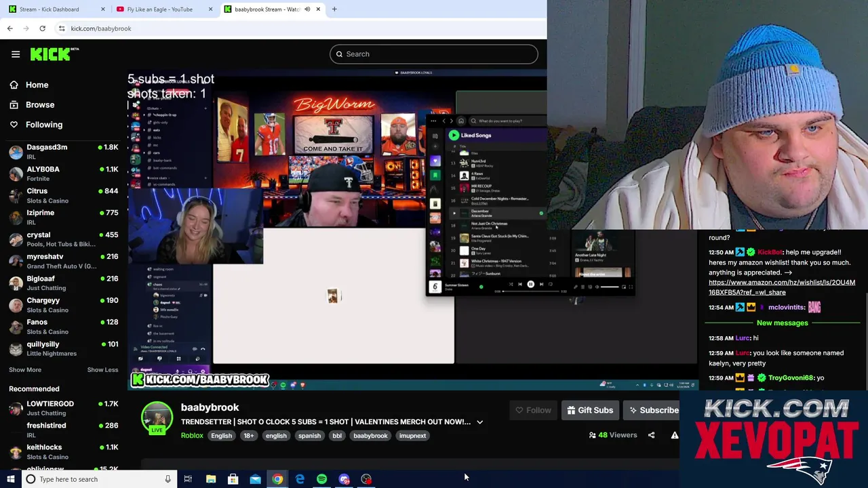Click the Kick logo
This screenshot has width=868, height=488.
click(54, 54)
